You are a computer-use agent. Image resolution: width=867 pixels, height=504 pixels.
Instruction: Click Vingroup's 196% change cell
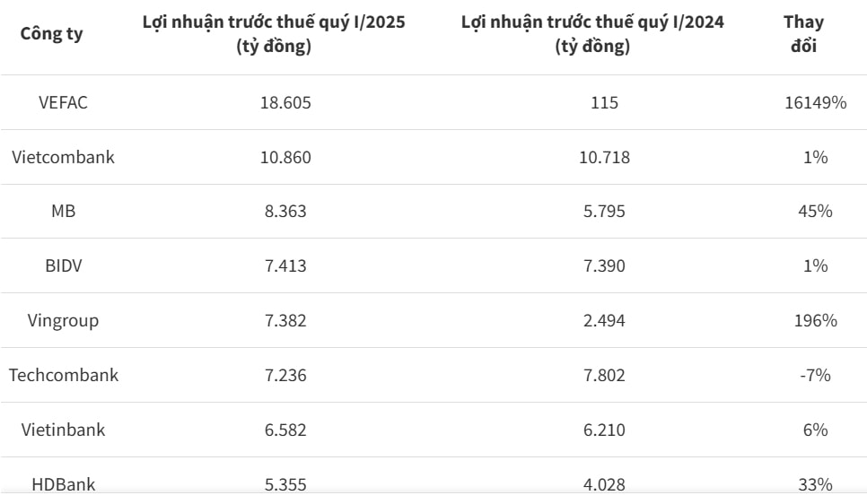(x=816, y=320)
